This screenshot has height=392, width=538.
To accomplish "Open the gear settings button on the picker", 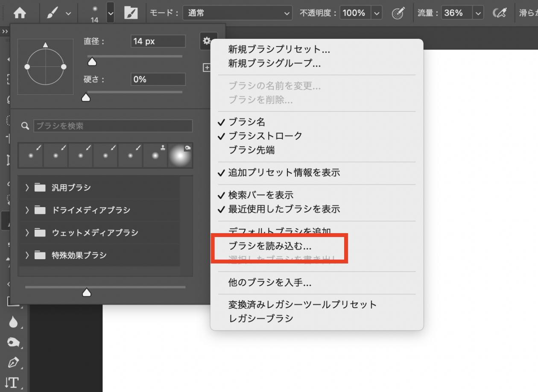I will [207, 41].
